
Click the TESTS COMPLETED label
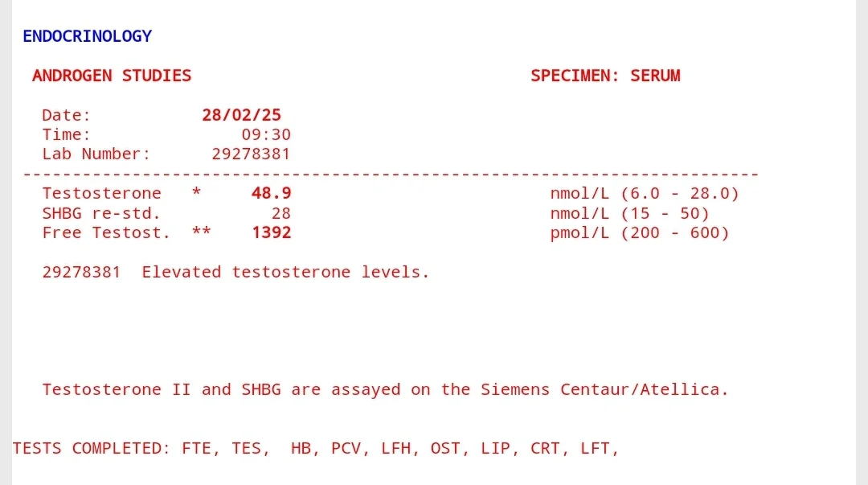(x=90, y=449)
